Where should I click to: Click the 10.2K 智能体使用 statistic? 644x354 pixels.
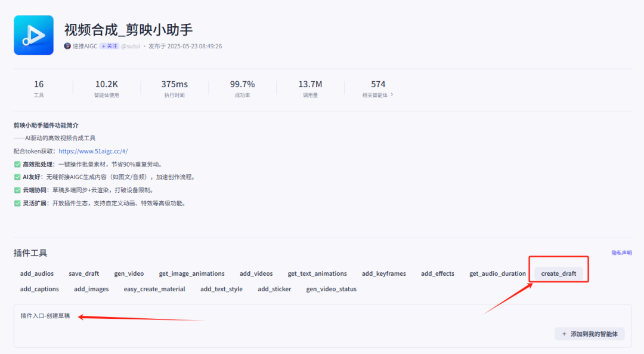click(x=106, y=88)
